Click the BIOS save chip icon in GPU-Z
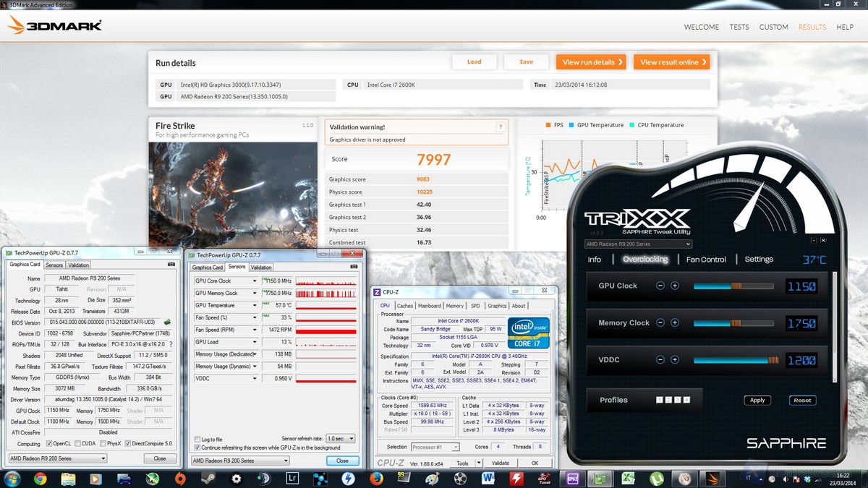868x488 pixels. pos(168,322)
